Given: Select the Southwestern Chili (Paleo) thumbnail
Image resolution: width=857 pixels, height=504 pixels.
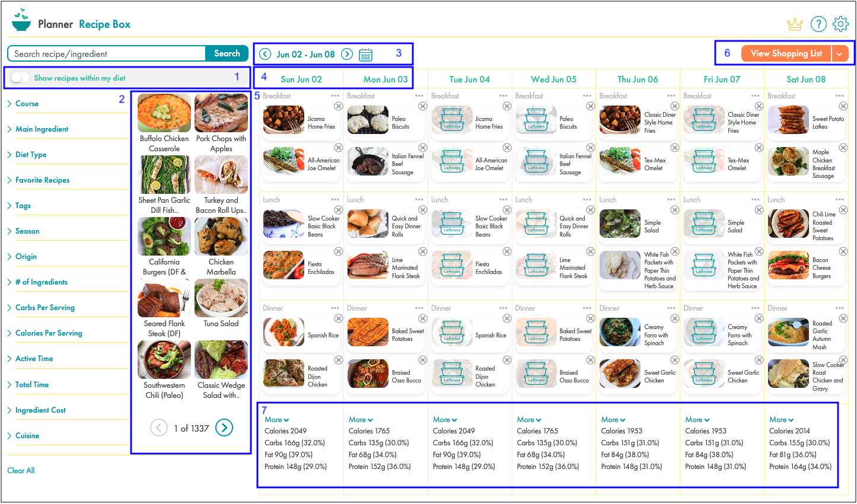Looking at the screenshot, I should coord(164,359).
